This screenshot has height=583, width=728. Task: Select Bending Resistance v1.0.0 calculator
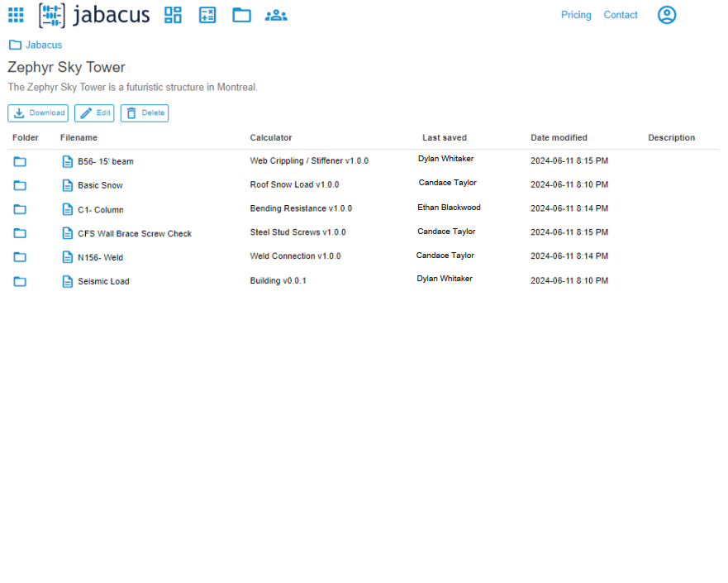(x=301, y=208)
